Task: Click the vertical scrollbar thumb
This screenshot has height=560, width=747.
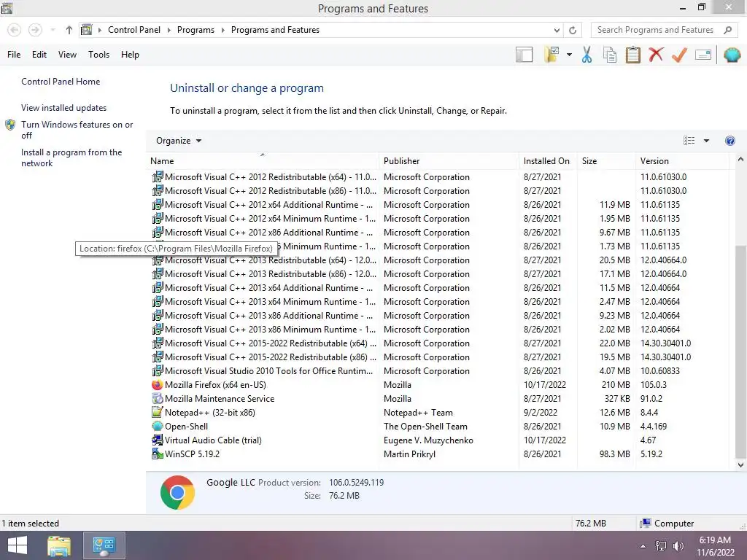Action: [x=740, y=351]
